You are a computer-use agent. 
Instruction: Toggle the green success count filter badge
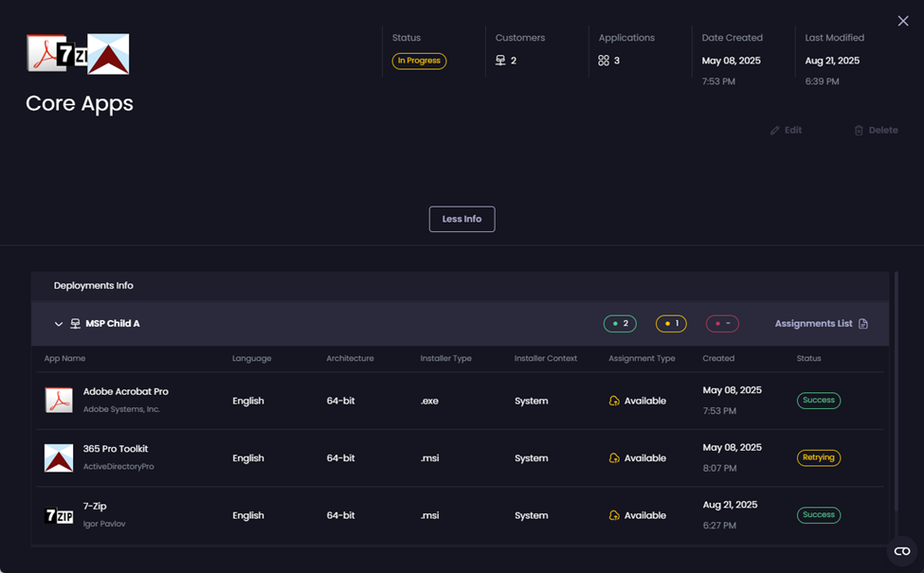[x=620, y=324]
